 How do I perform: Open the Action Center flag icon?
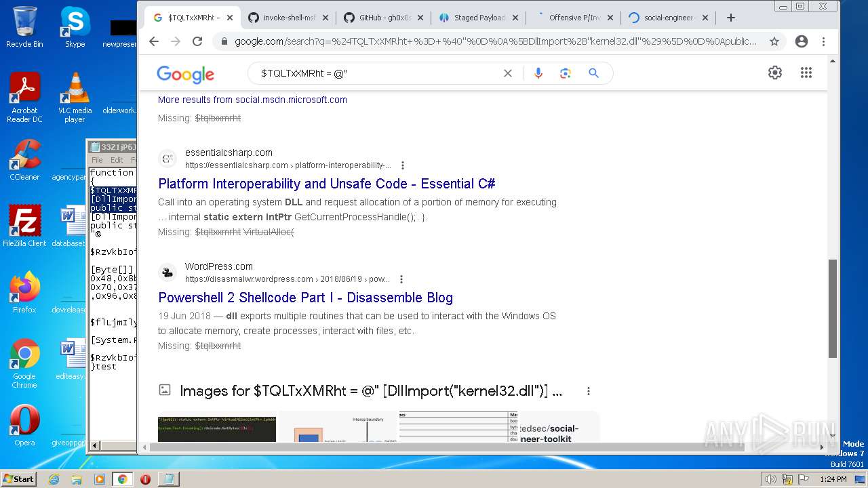coord(803,479)
